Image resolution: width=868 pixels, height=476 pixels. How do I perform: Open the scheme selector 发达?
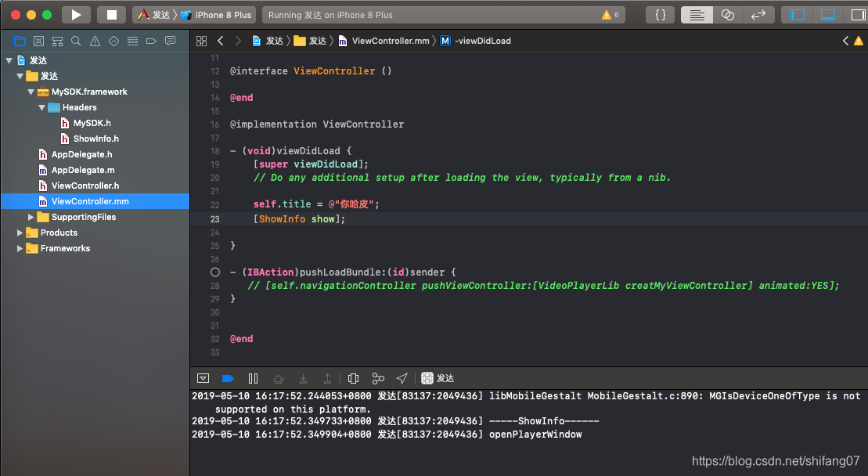[154, 15]
